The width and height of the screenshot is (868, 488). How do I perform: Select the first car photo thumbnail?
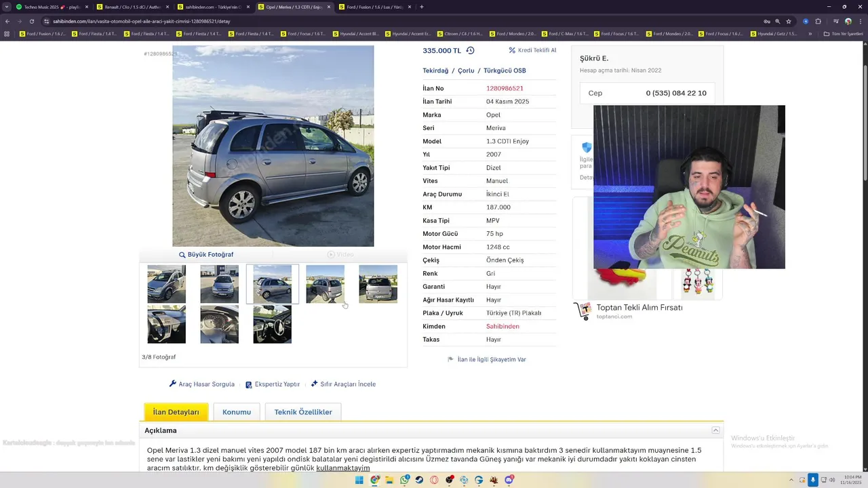(x=166, y=284)
